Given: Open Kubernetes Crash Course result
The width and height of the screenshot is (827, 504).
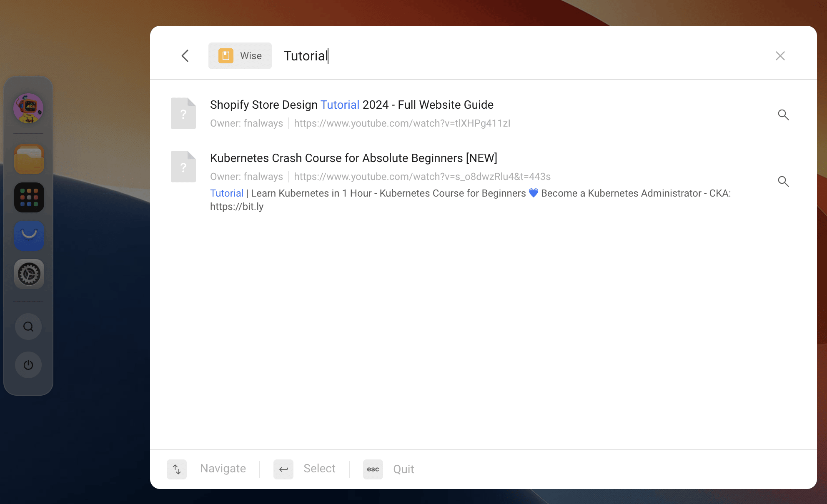Looking at the screenshot, I should pyautogui.click(x=353, y=158).
